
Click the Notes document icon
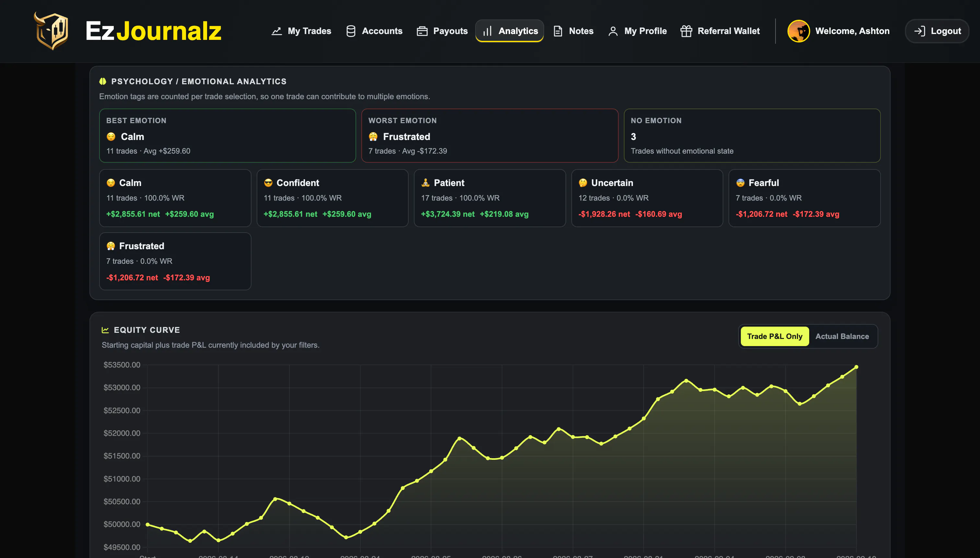coord(558,31)
